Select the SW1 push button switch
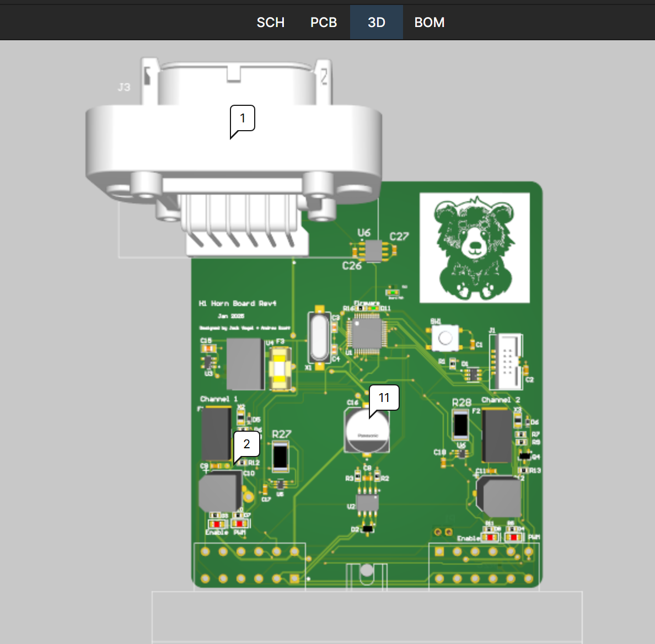The image size is (655, 644). click(445, 338)
